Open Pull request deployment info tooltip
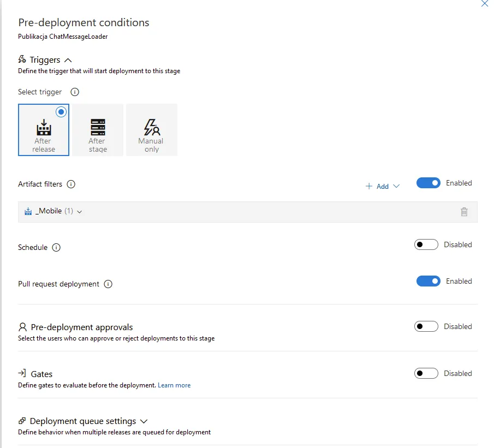 coord(108,284)
